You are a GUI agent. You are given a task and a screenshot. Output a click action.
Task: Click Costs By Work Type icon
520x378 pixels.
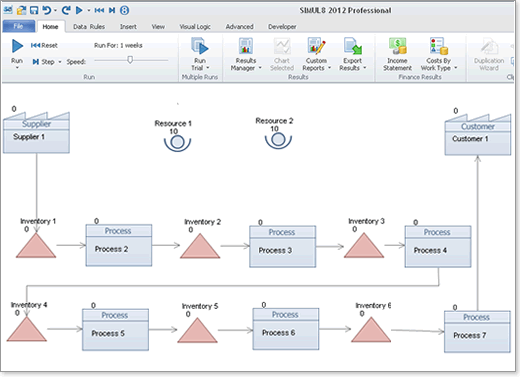[438, 46]
